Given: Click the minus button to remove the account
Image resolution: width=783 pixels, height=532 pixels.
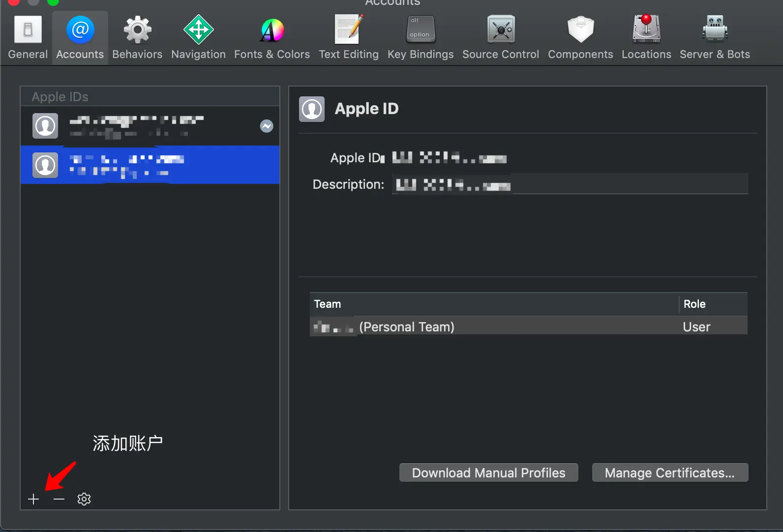Looking at the screenshot, I should click(x=59, y=499).
